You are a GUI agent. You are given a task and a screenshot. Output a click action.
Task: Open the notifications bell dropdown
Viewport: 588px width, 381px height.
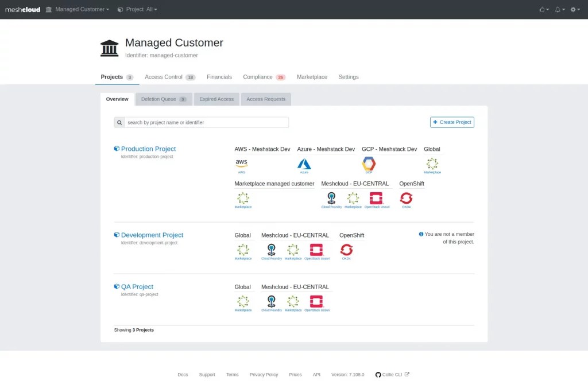[560, 9]
